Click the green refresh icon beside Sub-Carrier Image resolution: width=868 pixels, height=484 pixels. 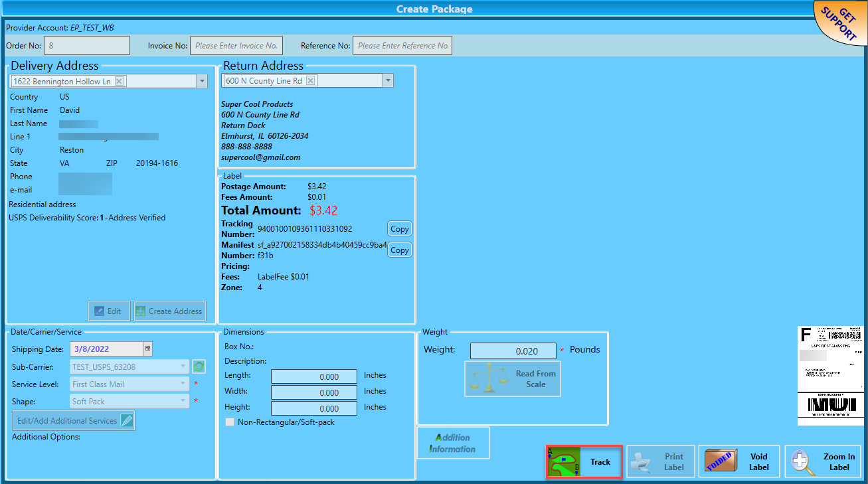(x=198, y=366)
